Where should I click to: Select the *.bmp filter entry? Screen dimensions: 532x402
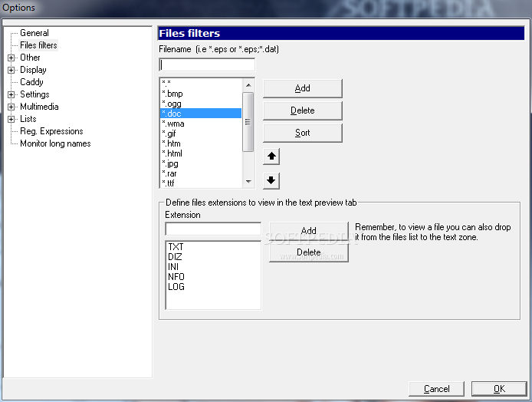[201, 94]
